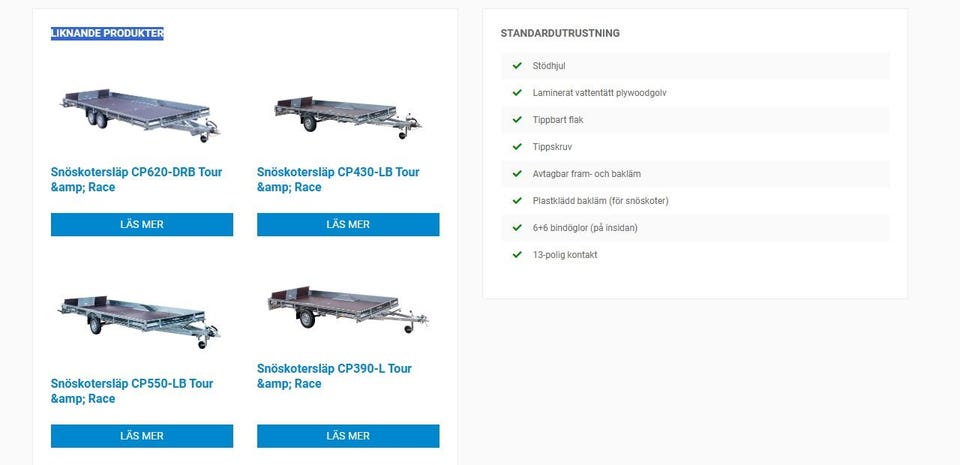Open Snöskotersläp CP430-LB Tour & Race link
The height and width of the screenshot is (465, 960).
point(338,179)
